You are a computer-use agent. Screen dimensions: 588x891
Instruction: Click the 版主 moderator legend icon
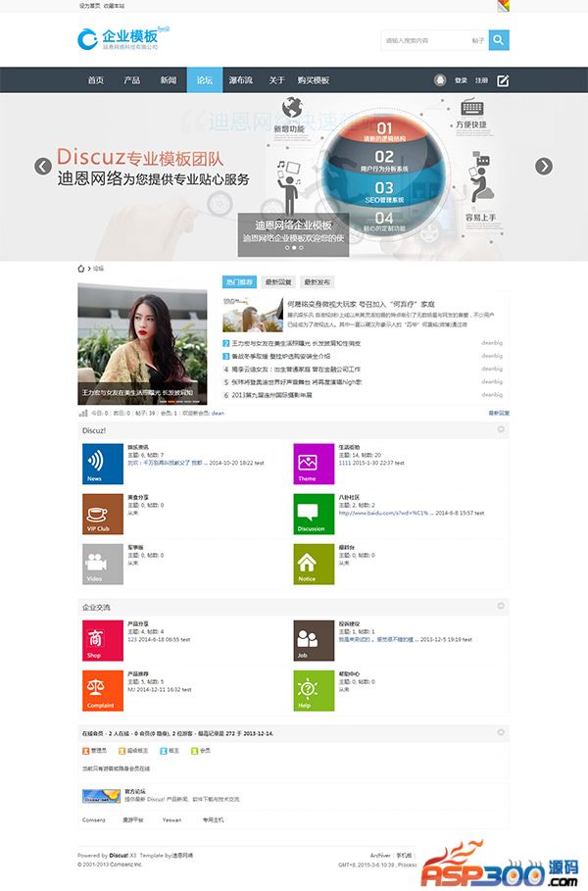(163, 751)
